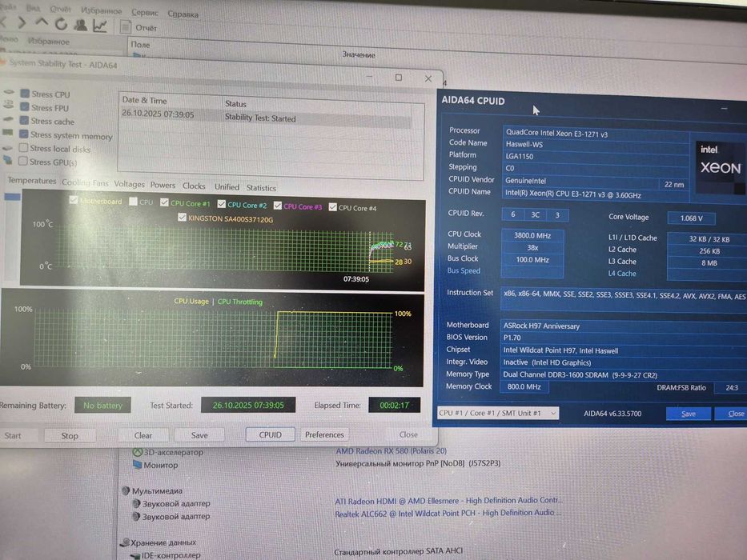This screenshot has height=560, width=747.
Task: Open the Сервис menu
Action: point(145,12)
